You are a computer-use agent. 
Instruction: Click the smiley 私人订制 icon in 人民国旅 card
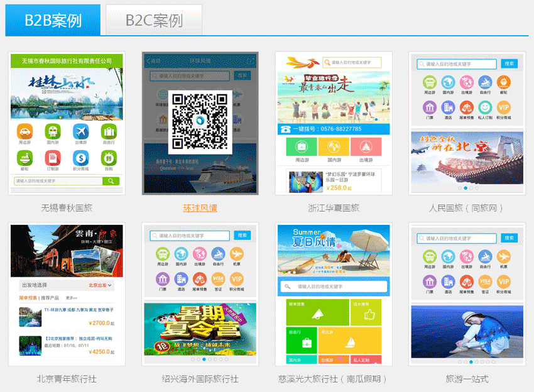coord(485,107)
